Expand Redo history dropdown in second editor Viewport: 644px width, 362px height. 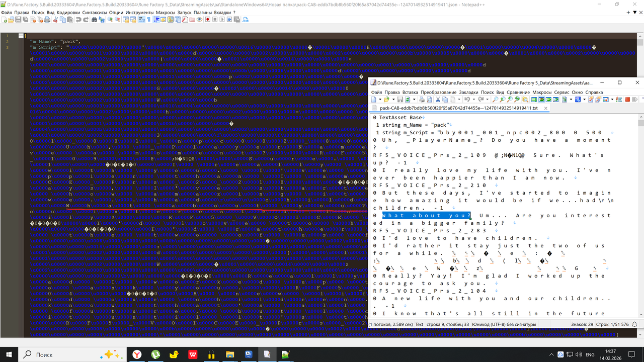point(488,100)
